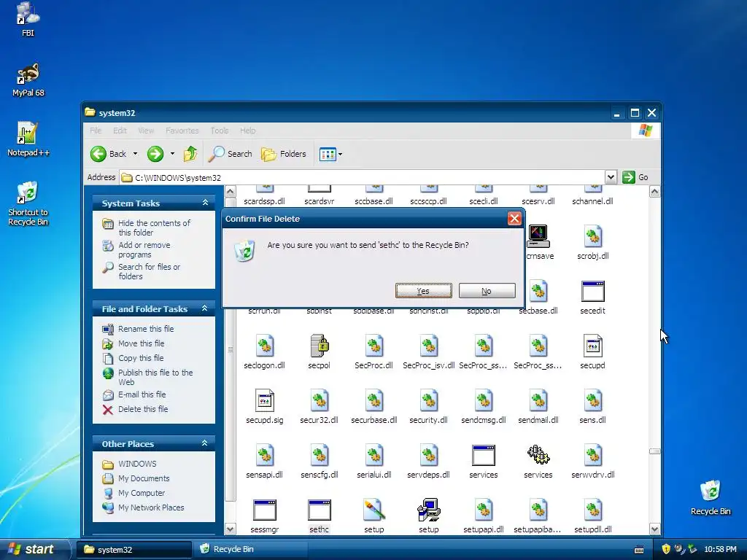Open the Tools menu
The image size is (747, 560).
pyautogui.click(x=219, y=131)
